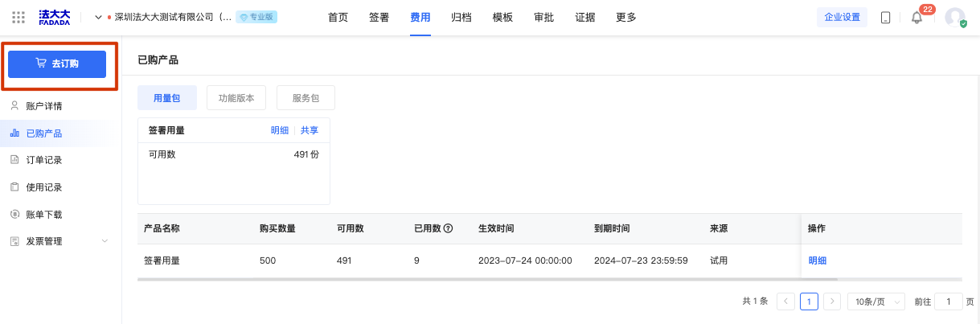This screenshot has width=980, height=324.
Task: Go to 首页 in top navigation
Action: point(338,17)
